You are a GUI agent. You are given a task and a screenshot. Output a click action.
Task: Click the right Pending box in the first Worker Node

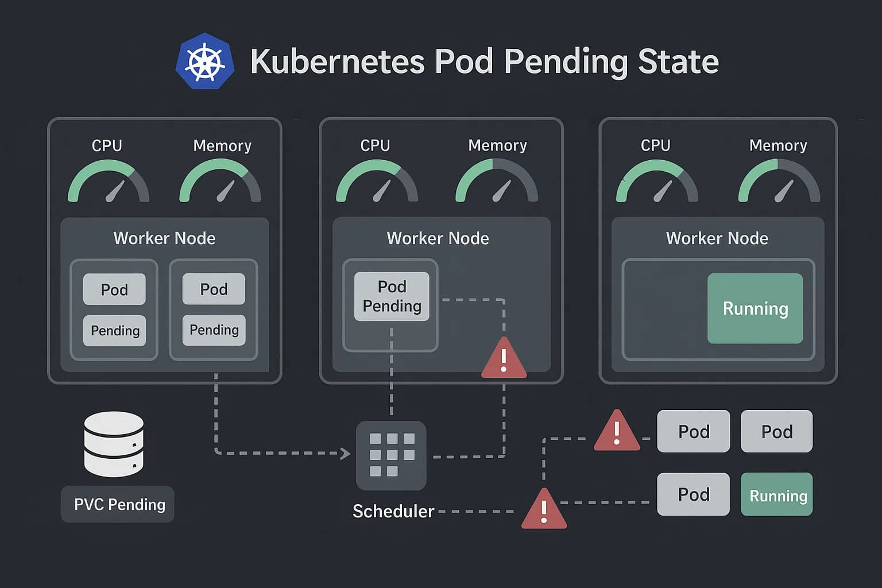[x=214, y=330]
